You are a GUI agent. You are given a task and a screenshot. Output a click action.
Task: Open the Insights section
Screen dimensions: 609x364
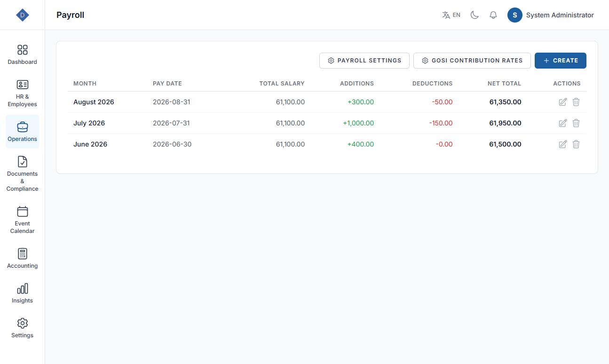22,293
